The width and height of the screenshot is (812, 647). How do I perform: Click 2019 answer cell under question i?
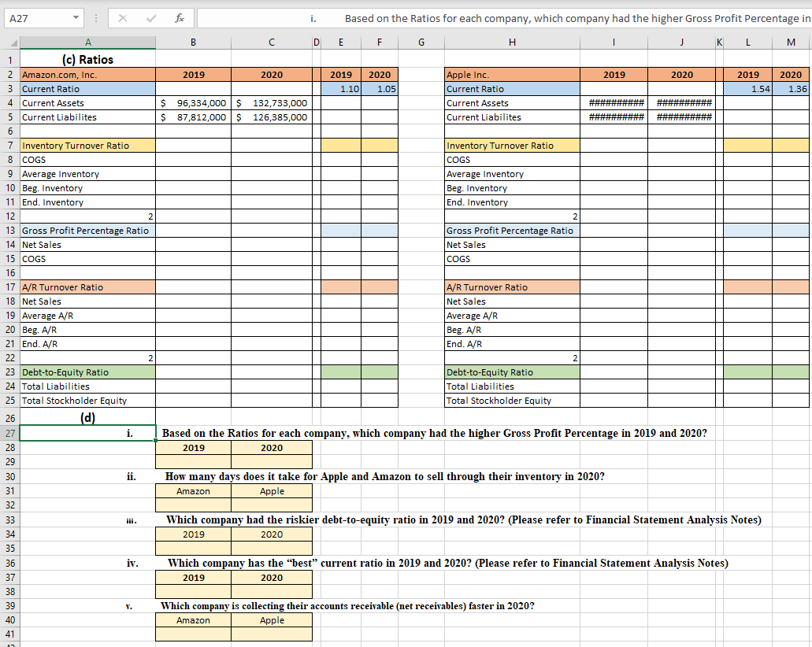coord(193,462)
